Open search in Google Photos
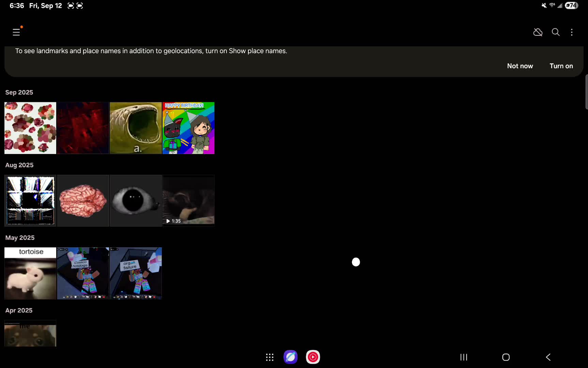The image size is (588, 368). click(x=556, y=32)
